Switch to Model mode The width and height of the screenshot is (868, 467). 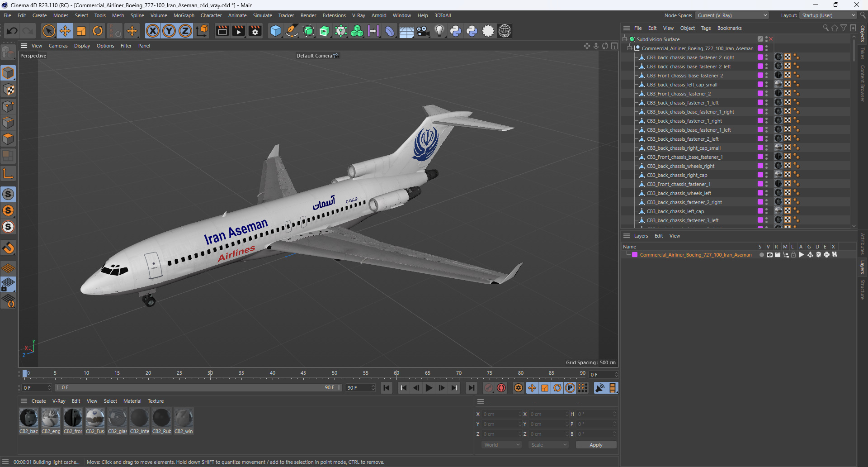[x=8, y=73]
